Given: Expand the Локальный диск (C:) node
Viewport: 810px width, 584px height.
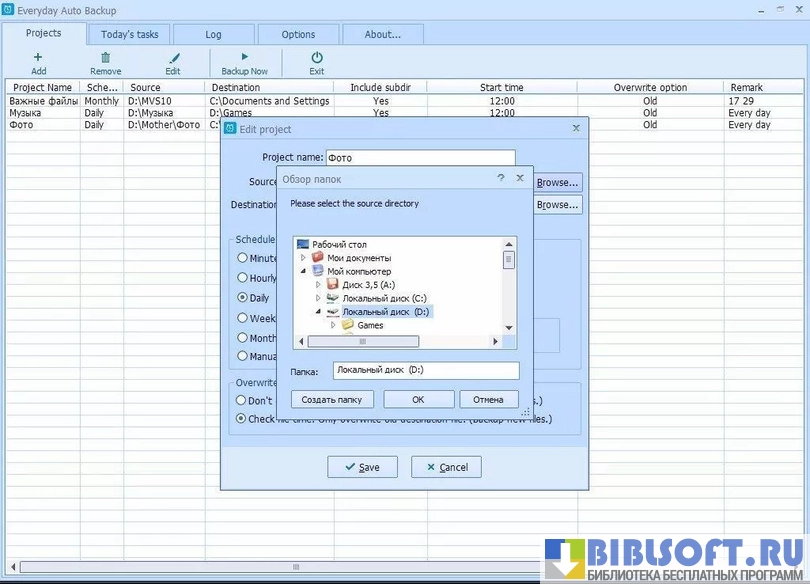Looking at the screenshot, I should [318, 298].
